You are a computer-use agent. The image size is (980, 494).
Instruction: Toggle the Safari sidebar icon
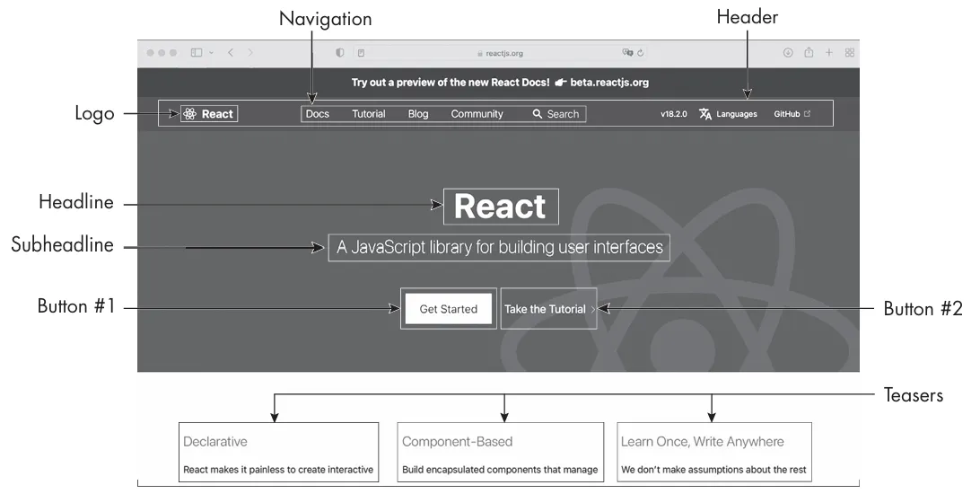coord(197,53)
